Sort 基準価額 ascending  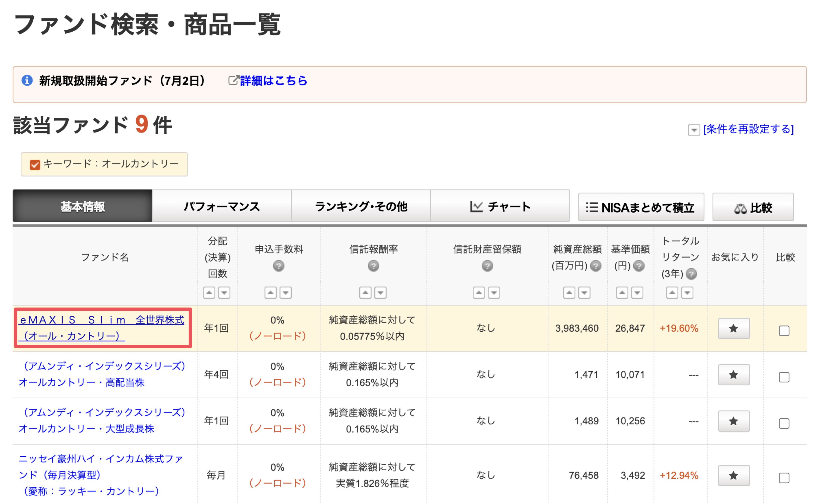pos(622,293)
